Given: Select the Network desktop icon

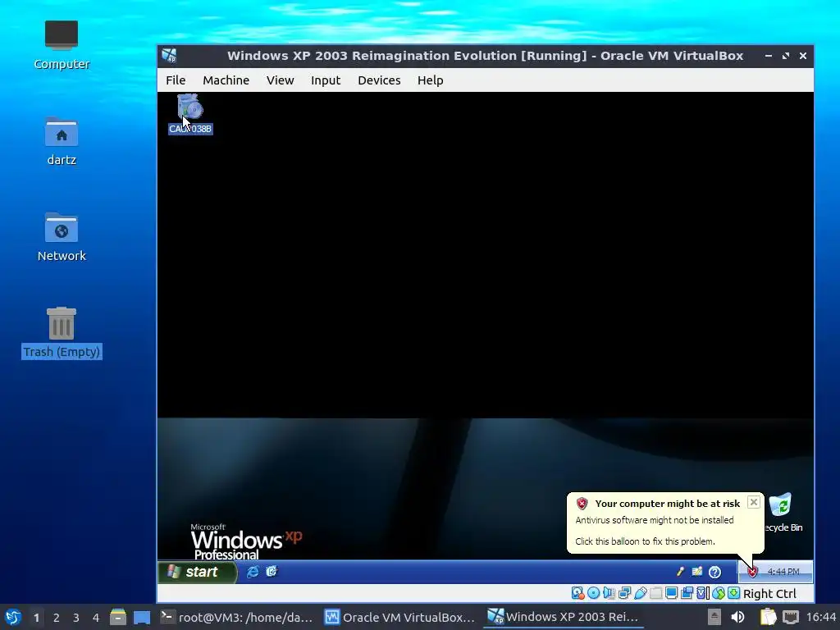Looking at the screenshot, I should coord(61,237).
